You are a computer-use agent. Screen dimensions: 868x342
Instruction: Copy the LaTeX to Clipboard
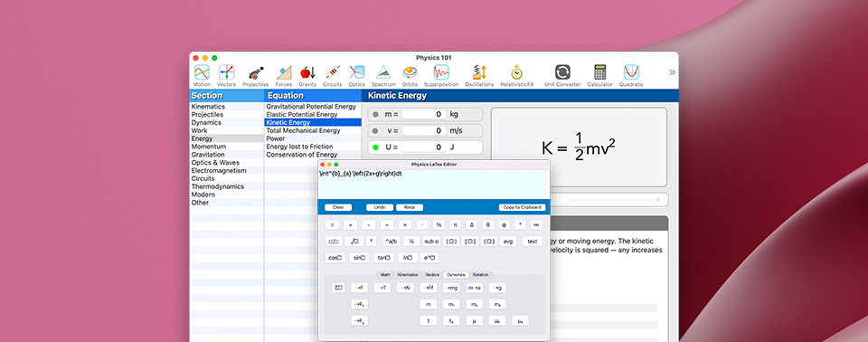(x=522, y=207)
